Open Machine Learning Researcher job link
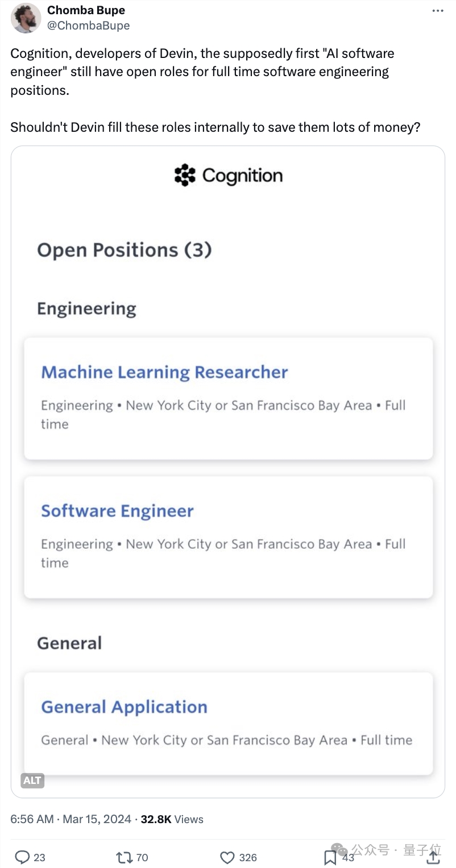 pos(164,372)
